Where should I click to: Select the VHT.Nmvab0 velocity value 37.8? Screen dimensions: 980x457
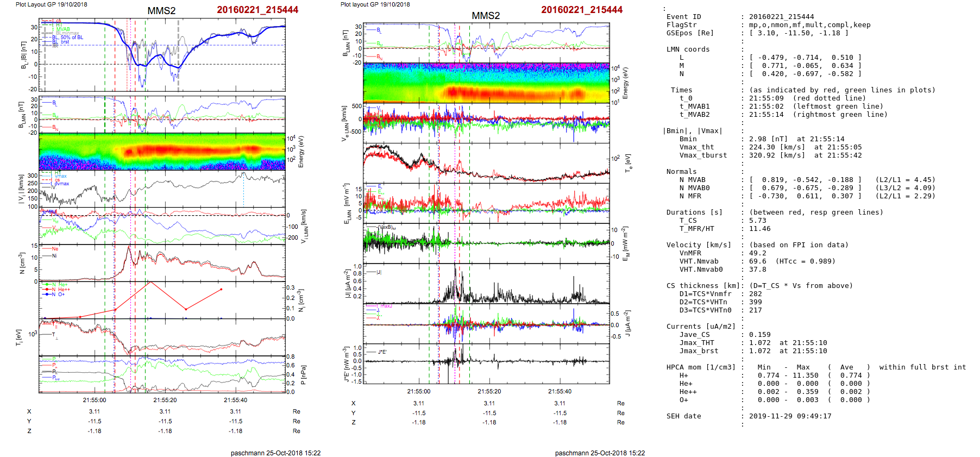pos(758,270)
